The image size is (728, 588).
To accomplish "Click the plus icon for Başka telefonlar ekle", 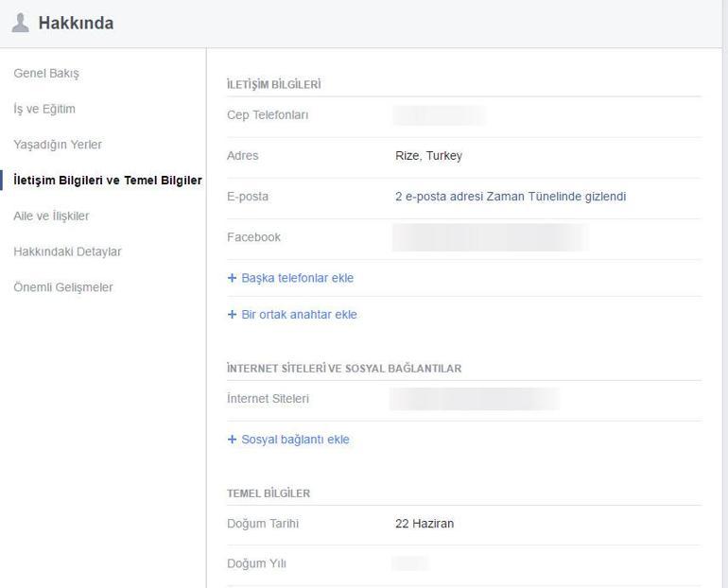I will (x=233, y=278).
